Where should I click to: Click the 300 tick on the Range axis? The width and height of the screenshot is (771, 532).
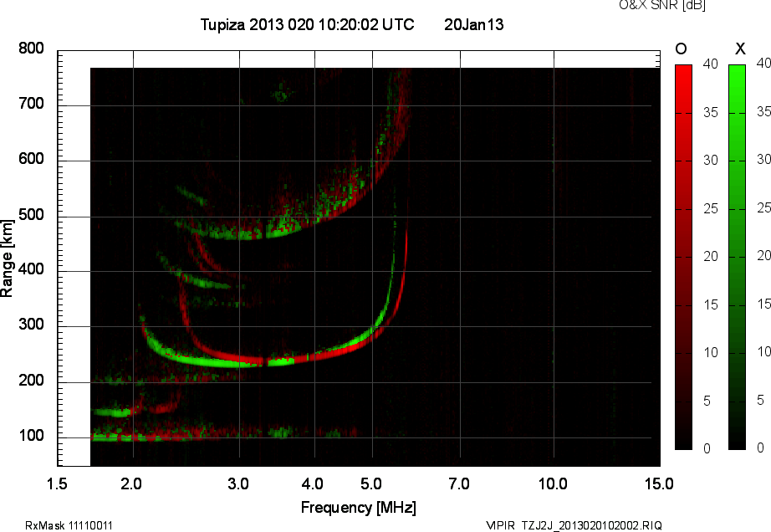pyautogui.click(x=31, y=325)
